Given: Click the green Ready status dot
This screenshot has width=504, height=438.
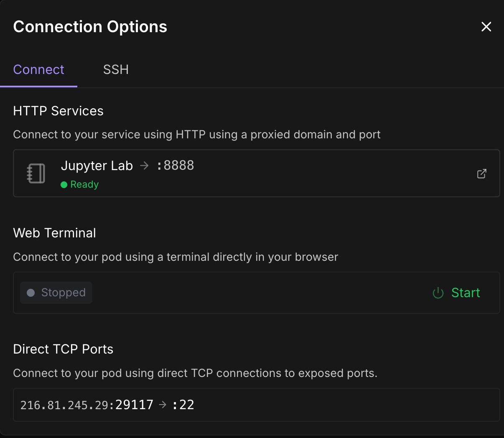Looking at the screenshot, I should click(x=64, y=185).
